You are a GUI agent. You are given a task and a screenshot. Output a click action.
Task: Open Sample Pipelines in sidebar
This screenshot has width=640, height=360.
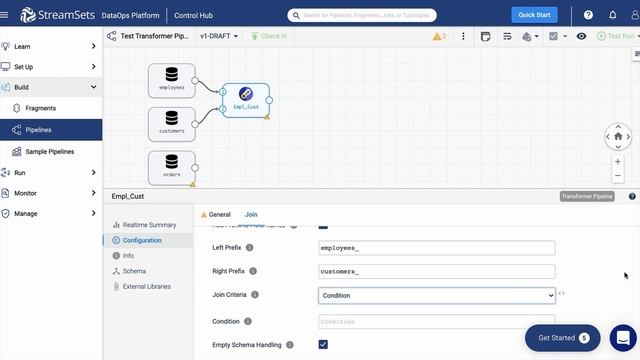click(51, 151)
